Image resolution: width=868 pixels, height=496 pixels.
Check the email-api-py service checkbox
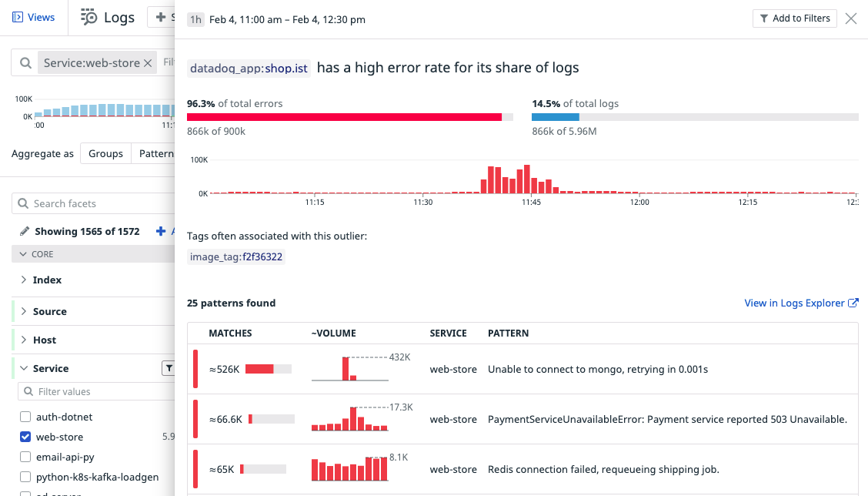pos(25,457)
